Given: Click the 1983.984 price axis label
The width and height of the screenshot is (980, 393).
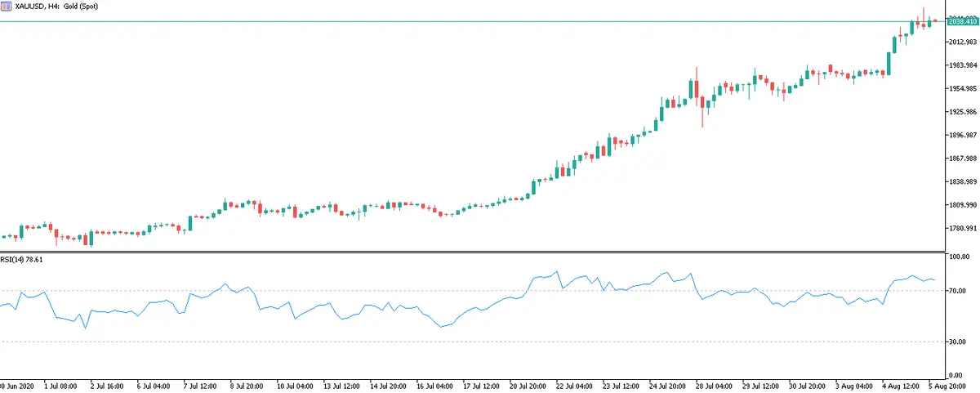Looking at the screenshot, I should [962, 65].
